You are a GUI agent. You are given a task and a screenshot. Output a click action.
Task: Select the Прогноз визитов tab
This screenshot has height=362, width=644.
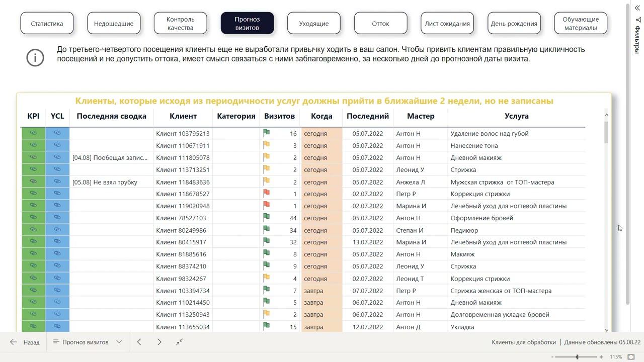click(247, 24)
